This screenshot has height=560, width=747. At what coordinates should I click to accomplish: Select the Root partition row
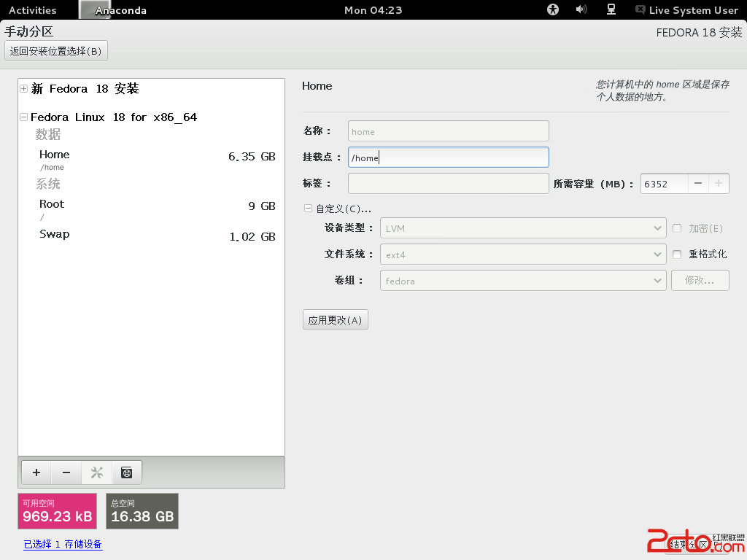151,209
